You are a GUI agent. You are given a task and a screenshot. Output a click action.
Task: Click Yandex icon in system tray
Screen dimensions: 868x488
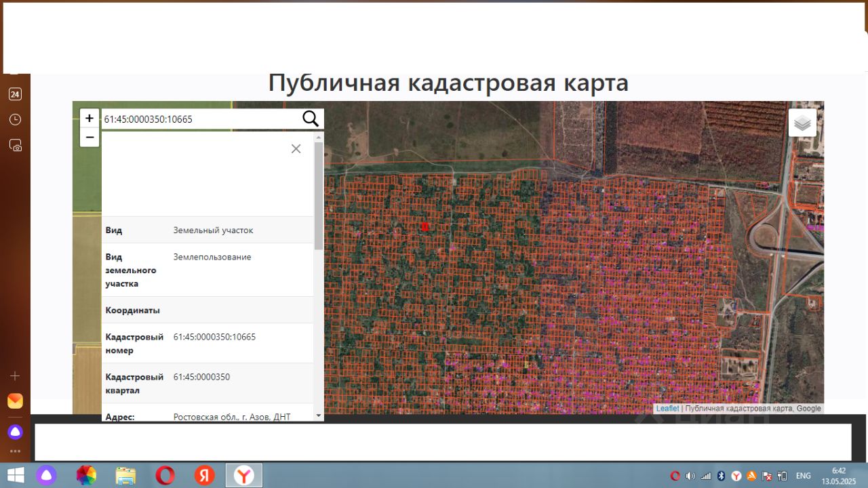[736, 476]
